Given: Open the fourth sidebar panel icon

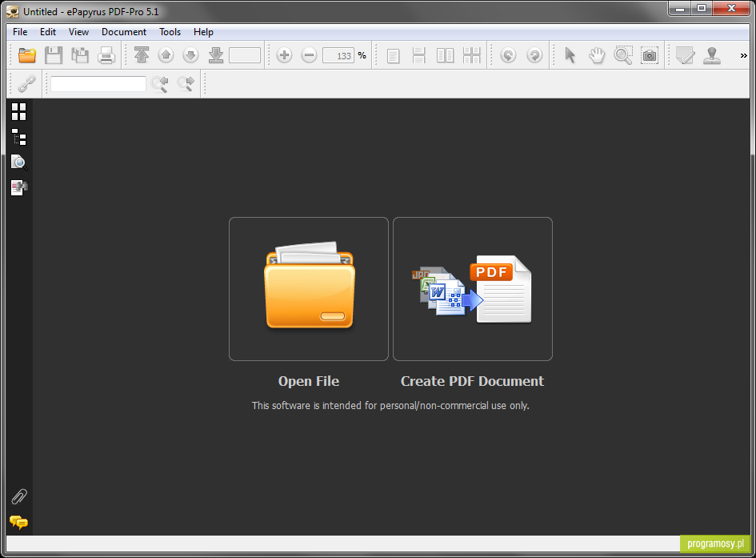Looking at the screenshot, I should click(19, 187).
